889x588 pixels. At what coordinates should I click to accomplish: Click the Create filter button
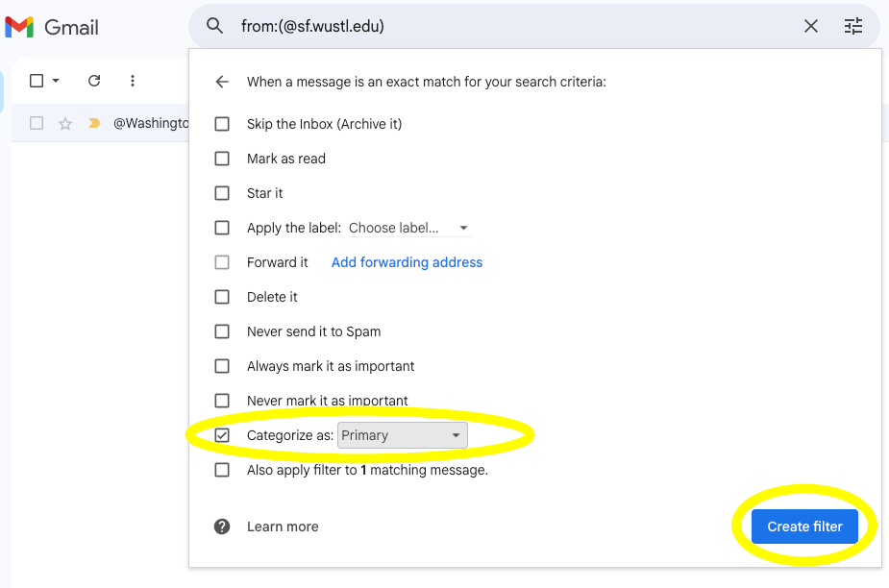pos(804,527)
